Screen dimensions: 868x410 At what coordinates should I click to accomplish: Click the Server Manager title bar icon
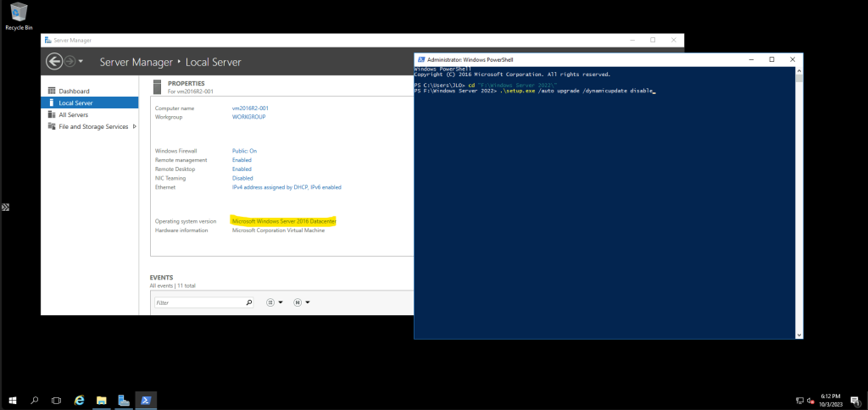click(48, 41)
